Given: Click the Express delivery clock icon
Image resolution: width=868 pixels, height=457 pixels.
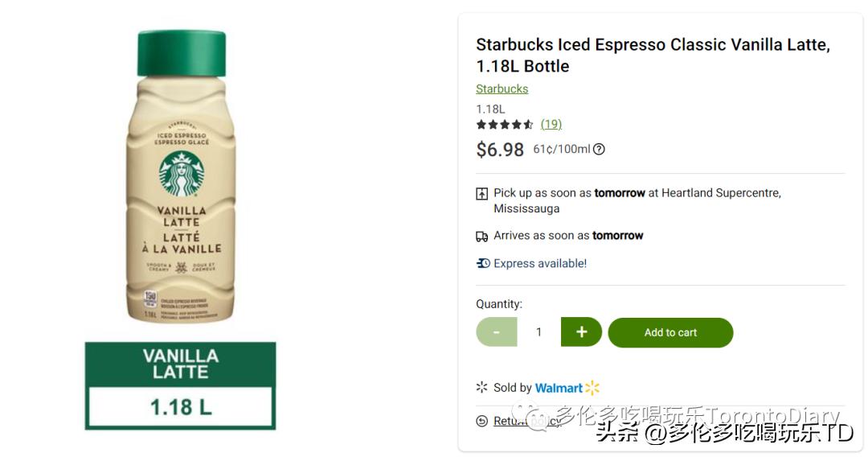Looking at the screenshot, I should point(483,263).
